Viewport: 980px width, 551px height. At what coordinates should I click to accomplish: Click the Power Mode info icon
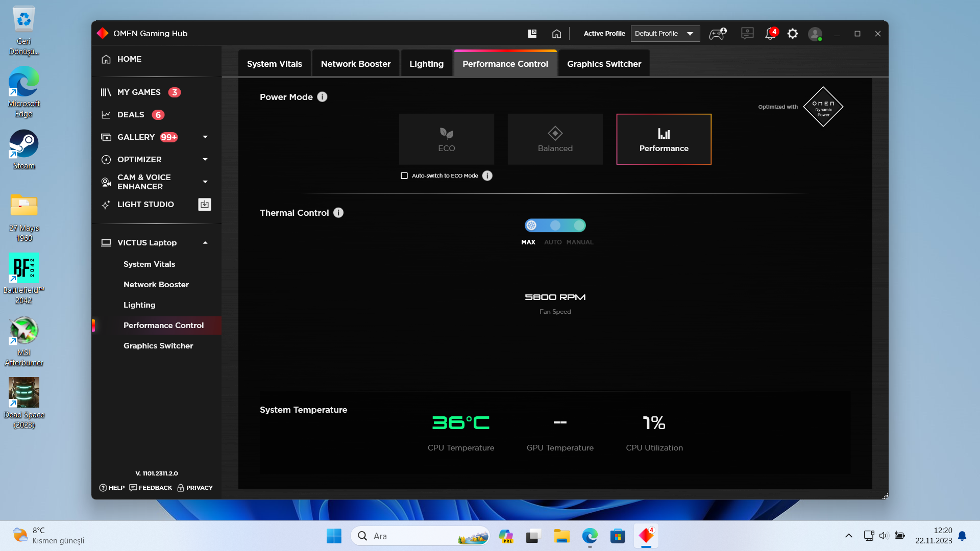click(322, 97)
